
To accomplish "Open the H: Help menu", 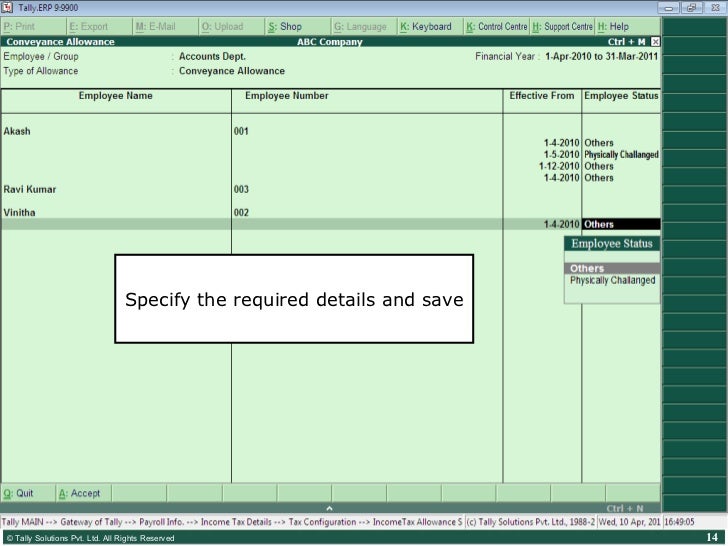I will (x=628, y=27).
